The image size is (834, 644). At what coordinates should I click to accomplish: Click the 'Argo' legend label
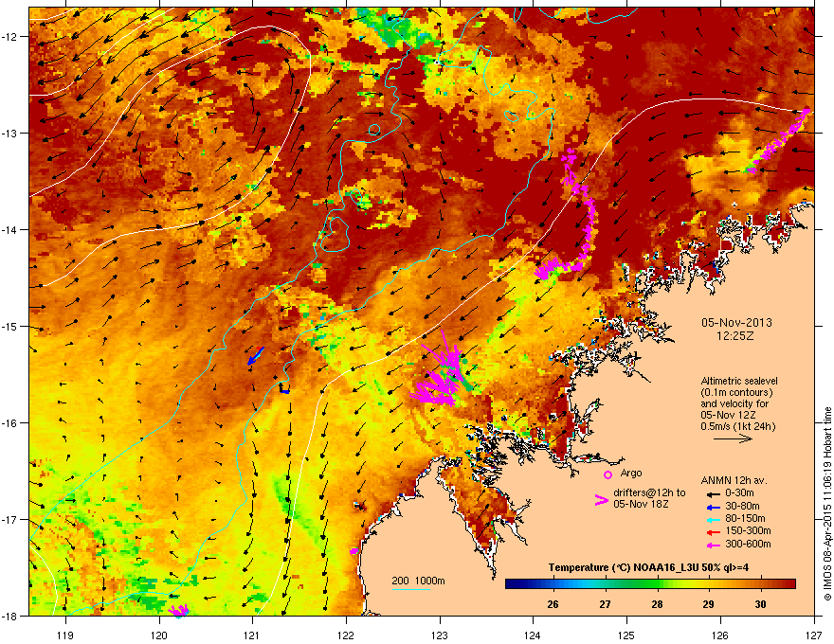pos(631,473)
